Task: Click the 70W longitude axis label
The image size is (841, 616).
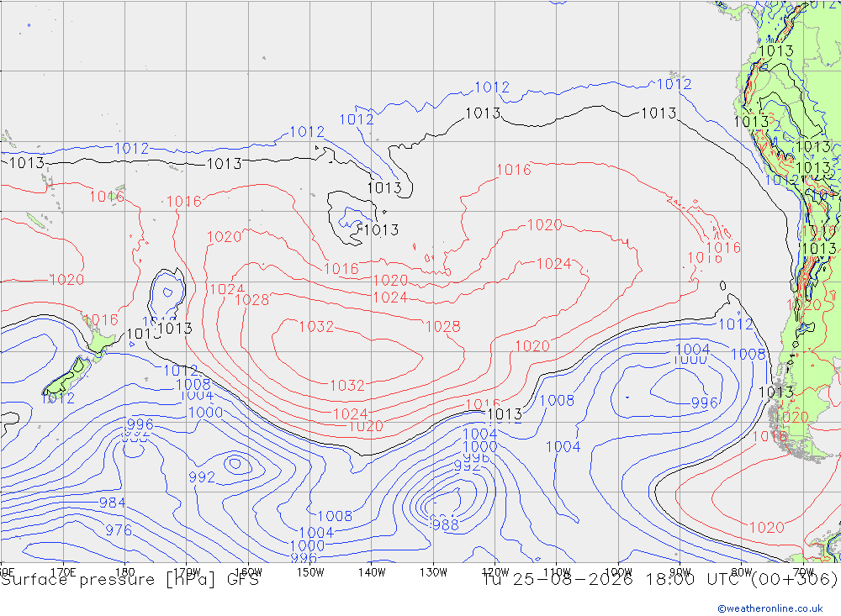Action: [803, 572]
